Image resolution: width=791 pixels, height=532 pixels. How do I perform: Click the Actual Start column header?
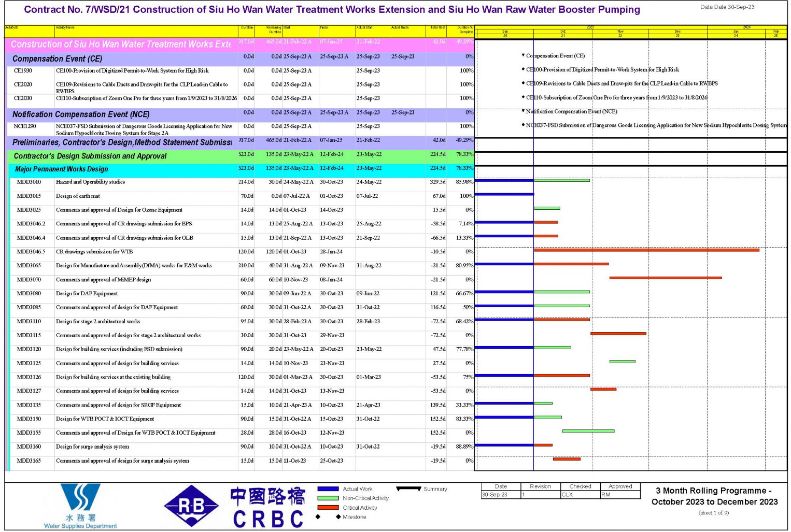pos(373,31)
